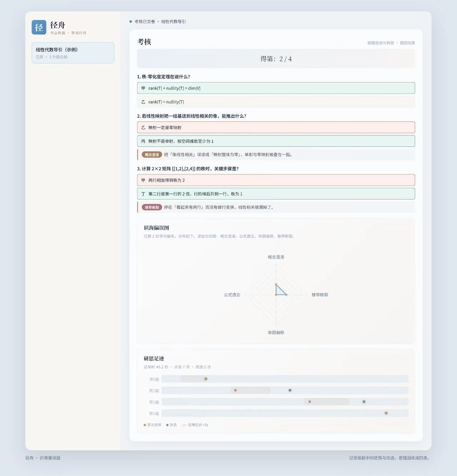The height and width of the screenshot is (476, 457).
Task: Click the grey hesitation bar in row 第1题
Action: click(x=193, y=379)
